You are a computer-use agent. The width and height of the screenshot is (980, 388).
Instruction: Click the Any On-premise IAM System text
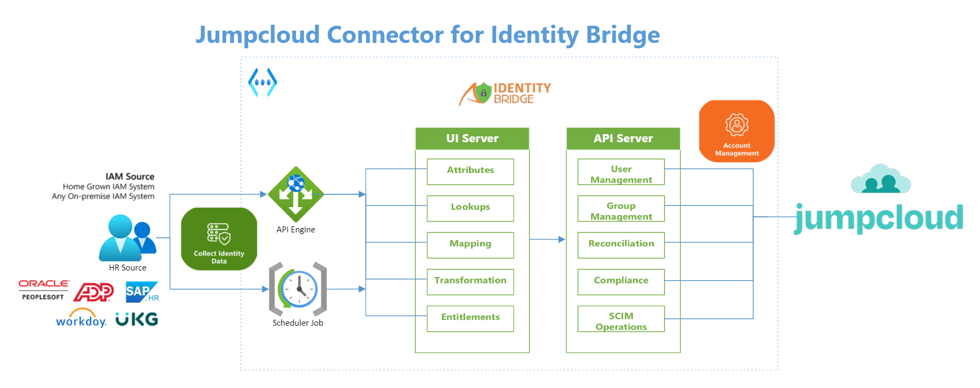point(103,196)
